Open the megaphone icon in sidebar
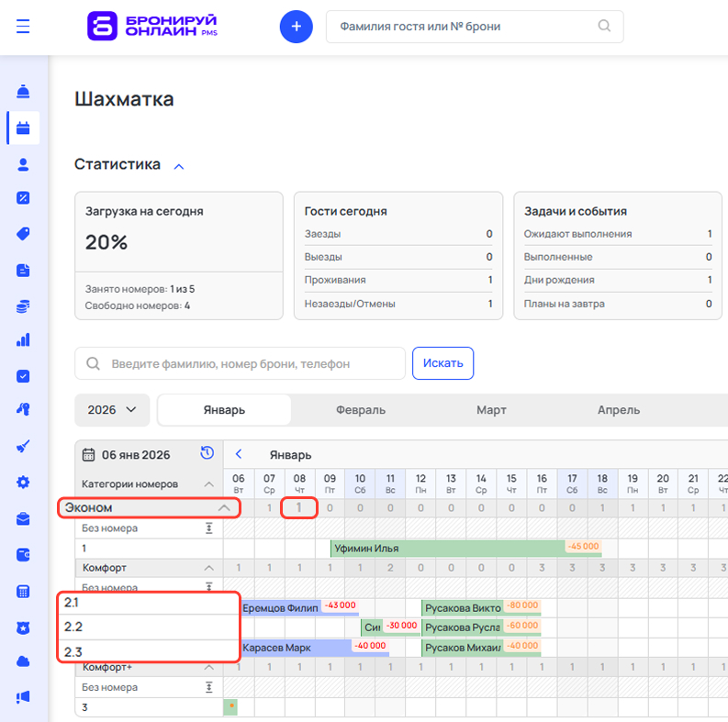The width and height of the screenshot is (728, 722). click(23, 696)
